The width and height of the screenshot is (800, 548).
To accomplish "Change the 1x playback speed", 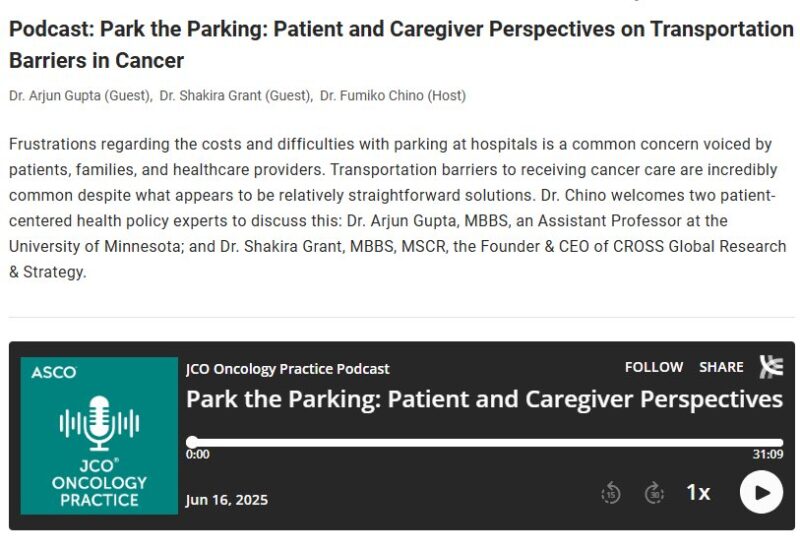I will pyautogui.click(x=698, y=492).
